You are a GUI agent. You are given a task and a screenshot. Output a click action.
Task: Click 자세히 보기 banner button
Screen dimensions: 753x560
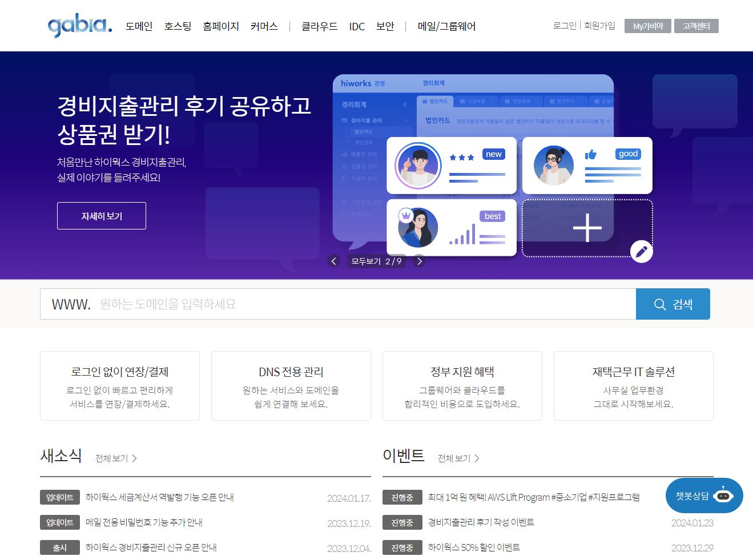tap(102, 216)
